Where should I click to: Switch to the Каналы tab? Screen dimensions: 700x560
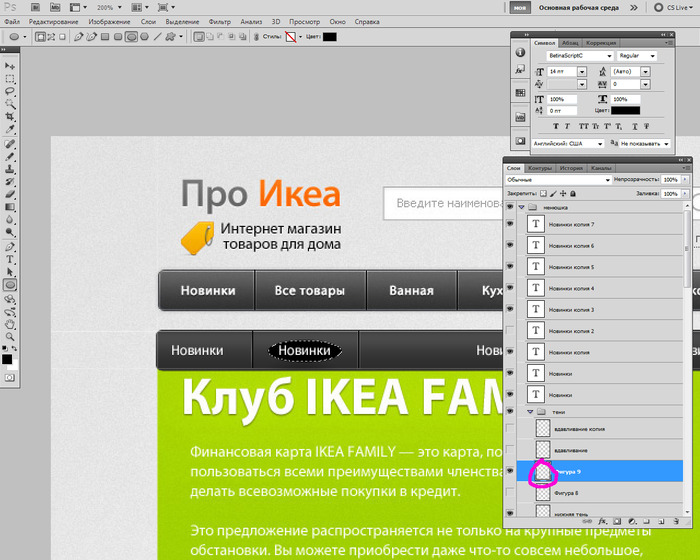click(x=601, y=168)
